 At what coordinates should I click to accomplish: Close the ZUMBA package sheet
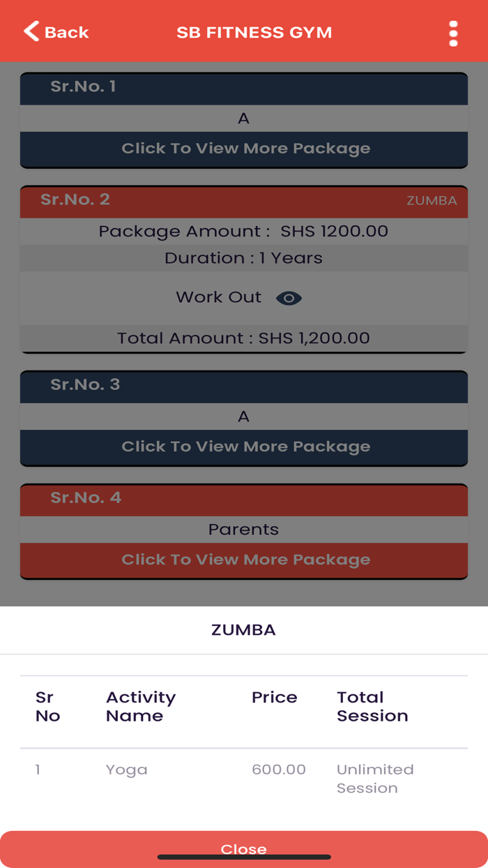[244, 848]
